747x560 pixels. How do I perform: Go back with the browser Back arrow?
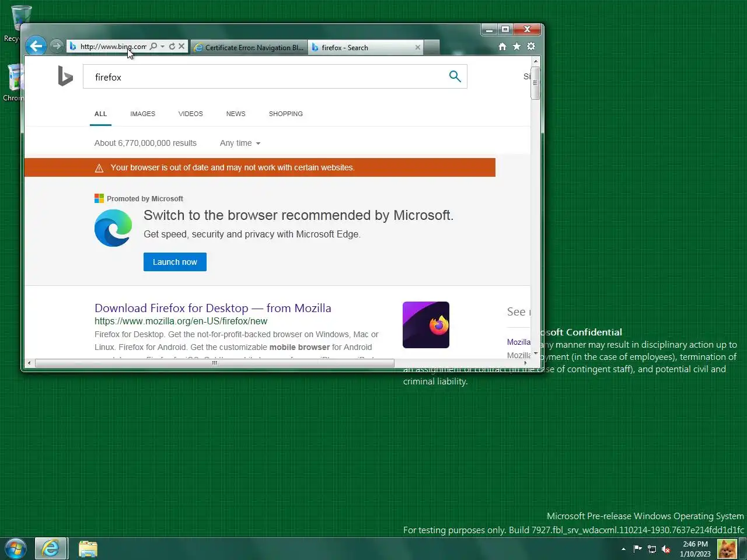pyautogui.click(x=36, y=46)
